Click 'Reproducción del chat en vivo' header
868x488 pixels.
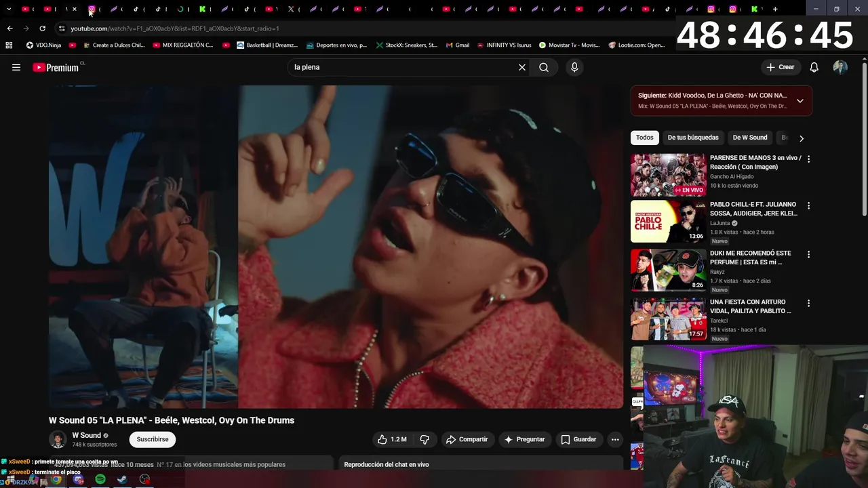387,464
